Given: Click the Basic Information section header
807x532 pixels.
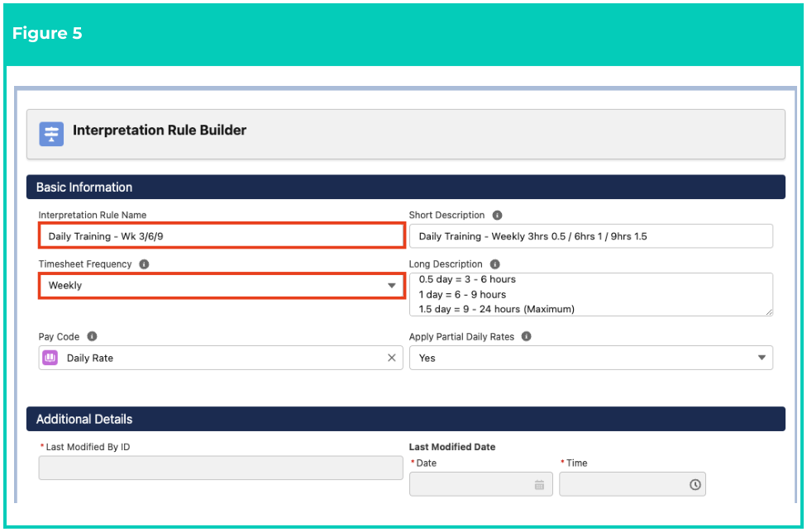Looking at the screenshot, I should (405, 187).
